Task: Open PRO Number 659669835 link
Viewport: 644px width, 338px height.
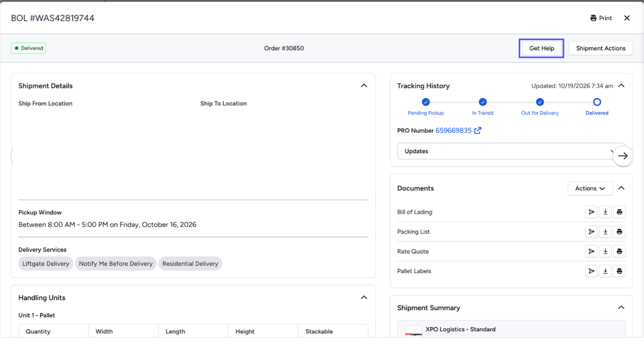Action: (453, 131)
